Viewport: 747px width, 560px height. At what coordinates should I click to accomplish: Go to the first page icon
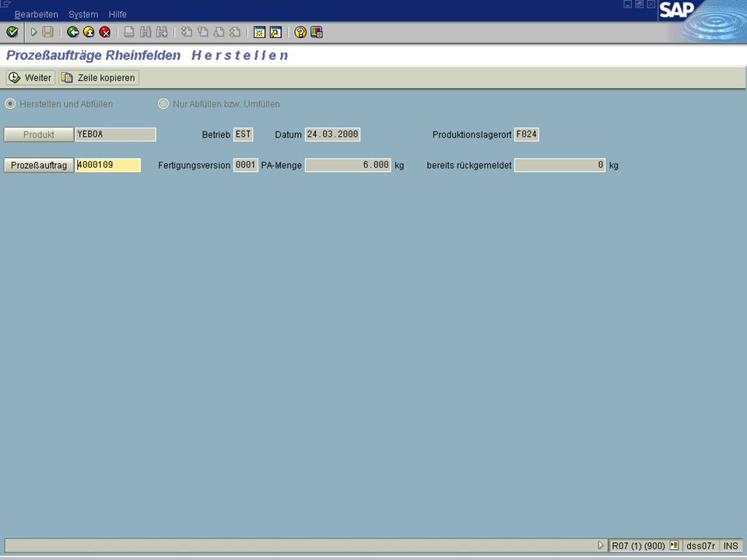point(187,32)
